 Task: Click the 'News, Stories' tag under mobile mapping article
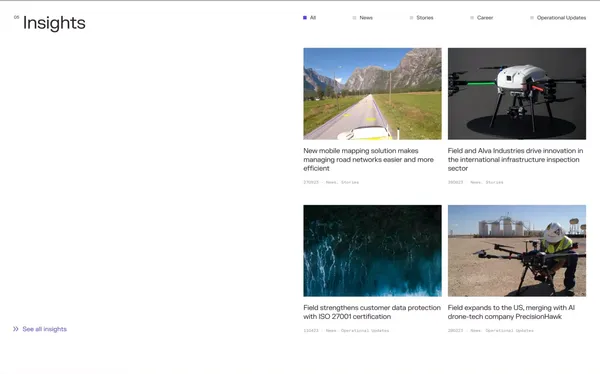pyautogui.click(x=342, y=182)
